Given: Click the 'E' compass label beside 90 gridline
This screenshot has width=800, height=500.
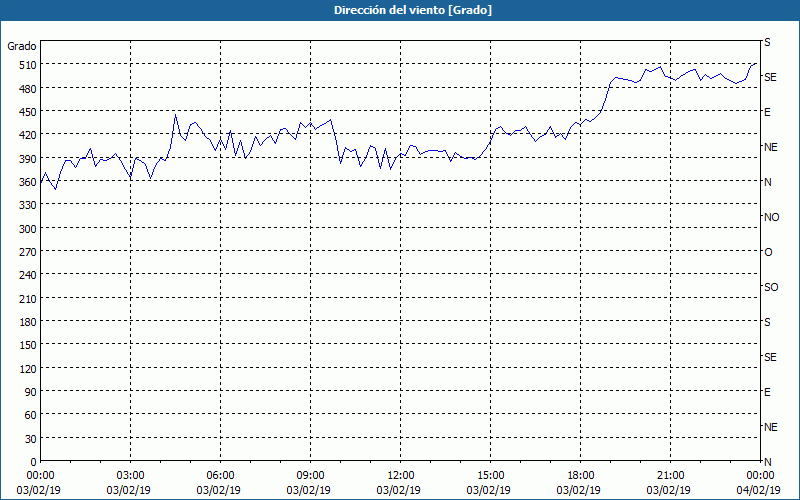Looking at the screenshot, I should [x=767, y=392].
